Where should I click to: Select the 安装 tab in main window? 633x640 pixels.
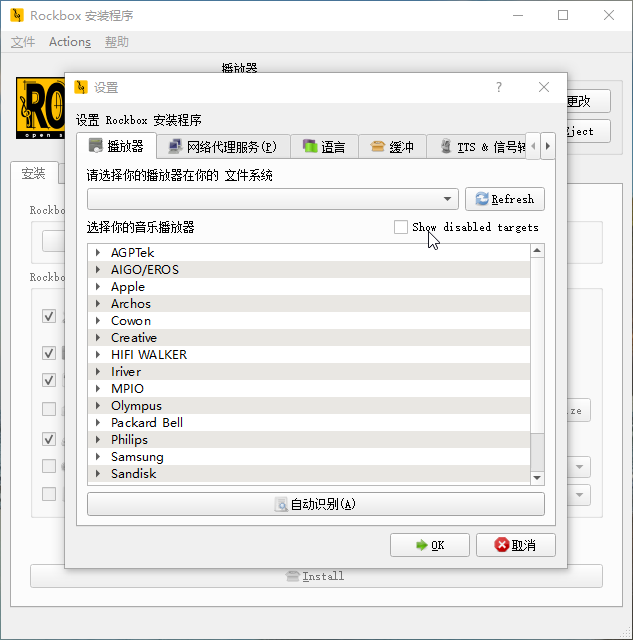click(x=33, y=173)
